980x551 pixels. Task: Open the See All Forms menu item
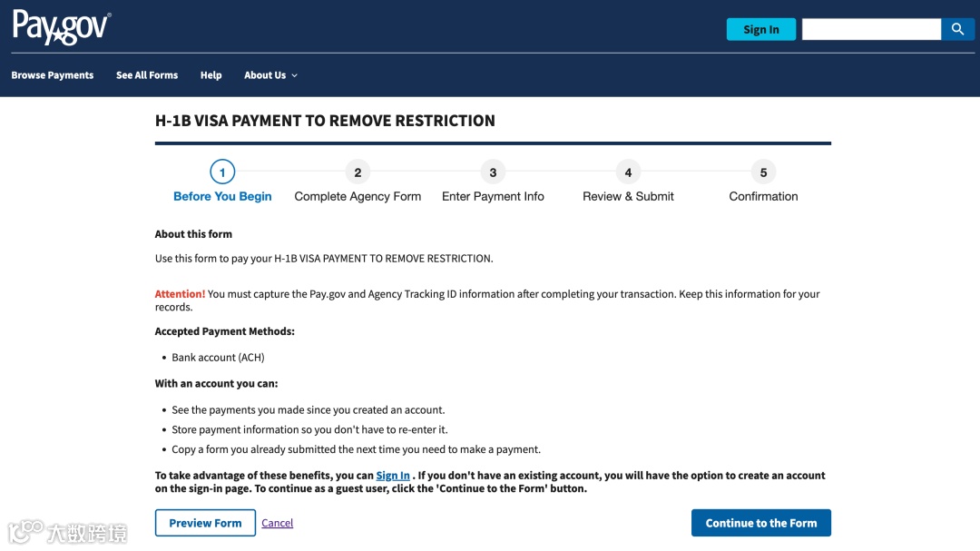pos(147,75)
